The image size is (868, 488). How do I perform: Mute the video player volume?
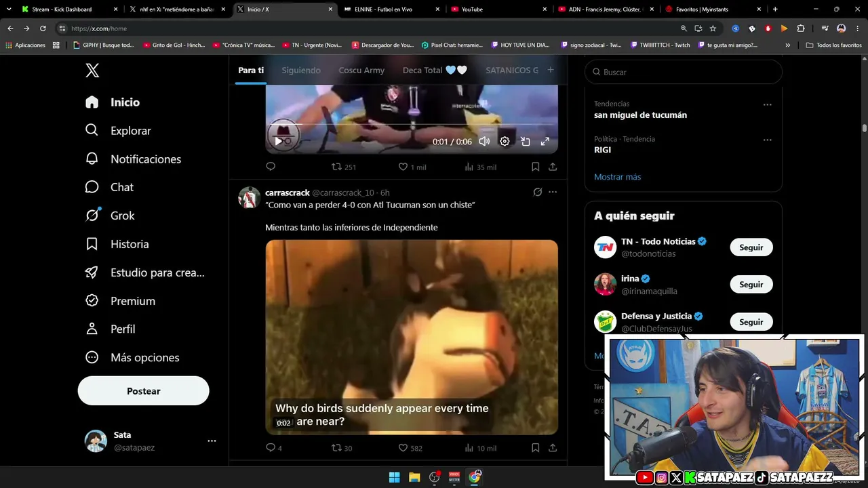pos(484,142)
